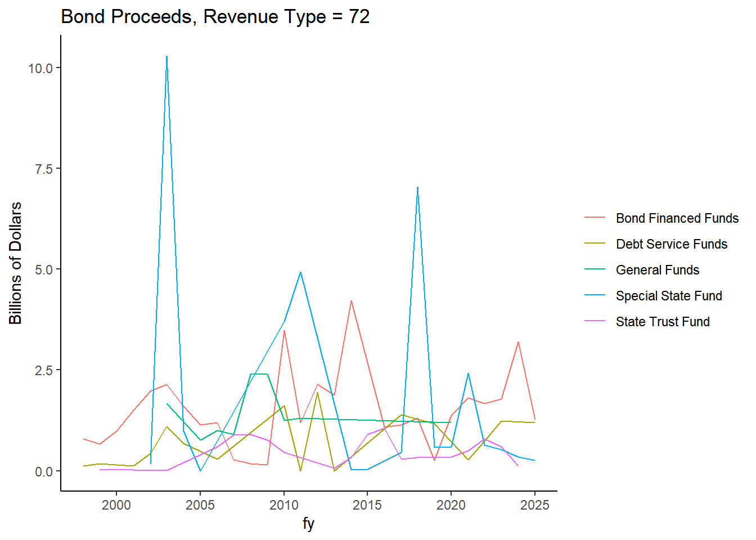Image resolution: width=756 pixels, height=540 pixels.
Task: Click the y-axis tick label 0.0
Action: pyautogui.click(x=44, y=471)
